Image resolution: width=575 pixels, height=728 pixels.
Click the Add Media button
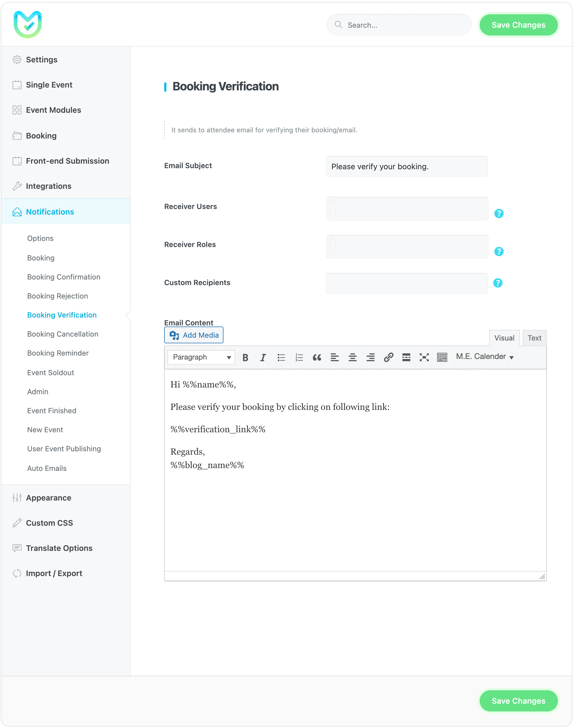[194, 335]
